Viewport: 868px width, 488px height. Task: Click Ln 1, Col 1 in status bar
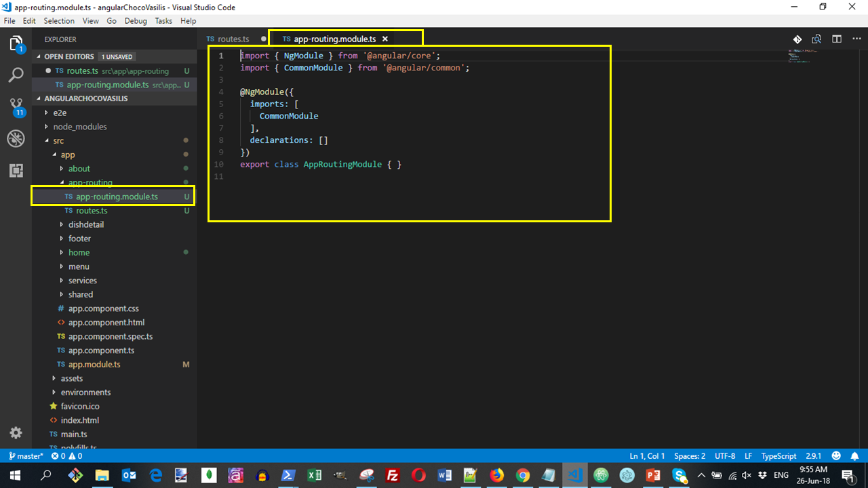tap(647, 456)
